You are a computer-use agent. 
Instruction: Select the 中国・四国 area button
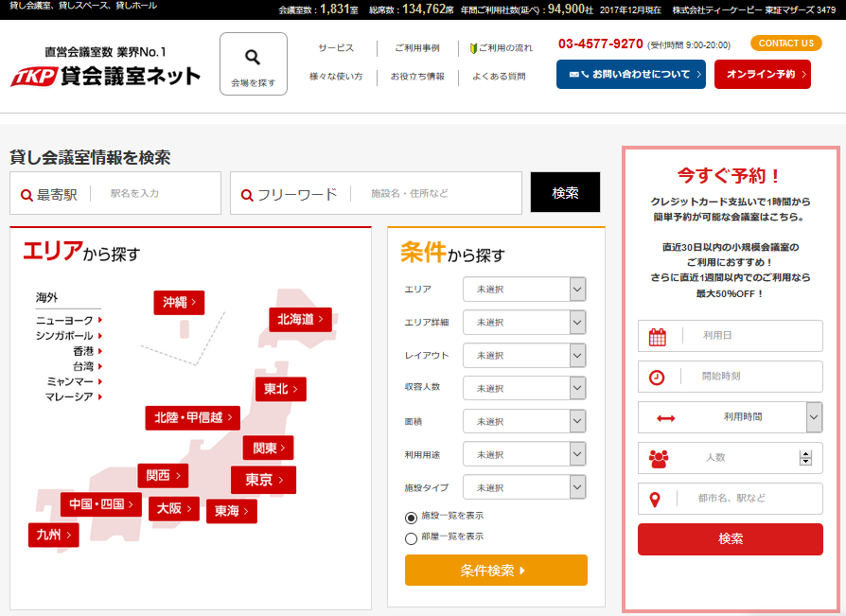click(101, 504)
